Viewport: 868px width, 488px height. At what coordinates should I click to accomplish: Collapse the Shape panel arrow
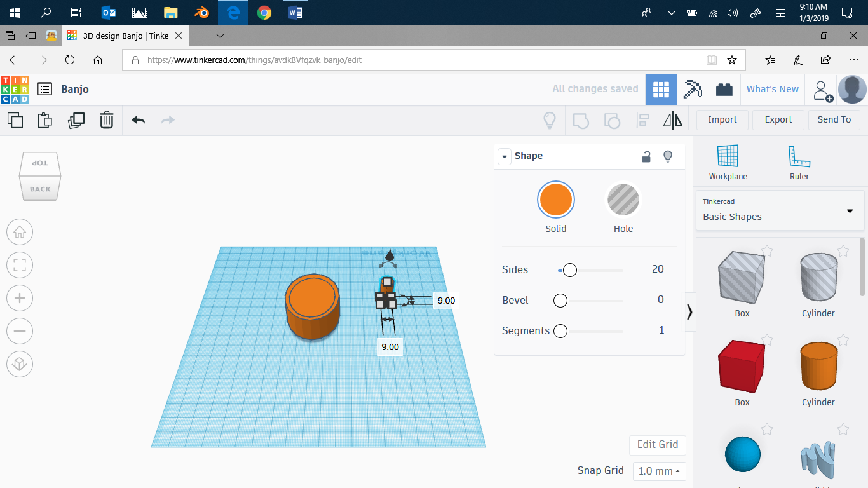click(x=505, y=156)
